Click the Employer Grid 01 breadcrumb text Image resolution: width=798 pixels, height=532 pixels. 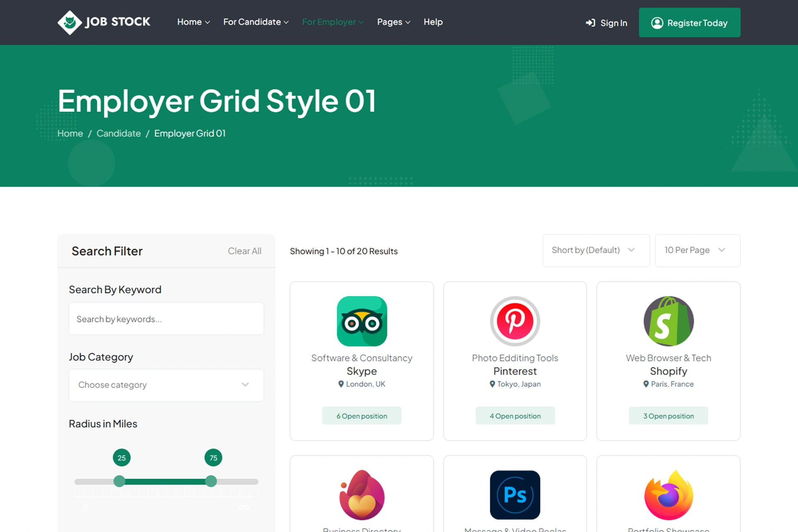190,133
